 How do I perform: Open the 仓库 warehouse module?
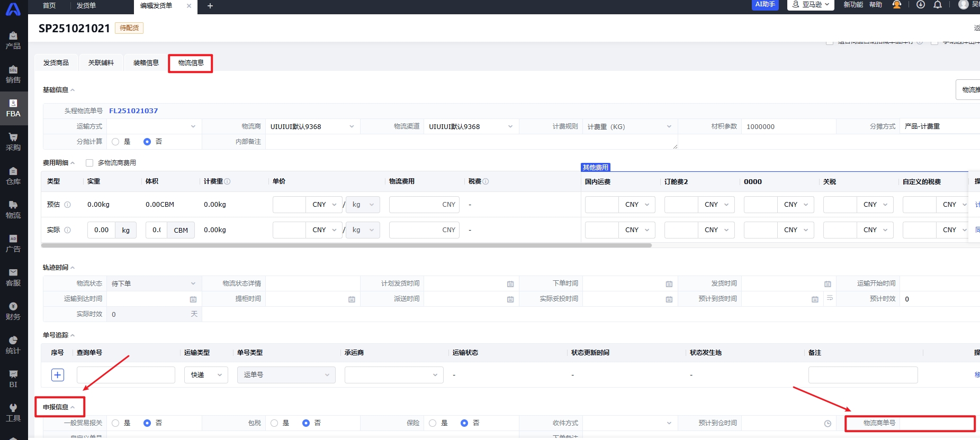pyautogui.click(x=13, y=176)
